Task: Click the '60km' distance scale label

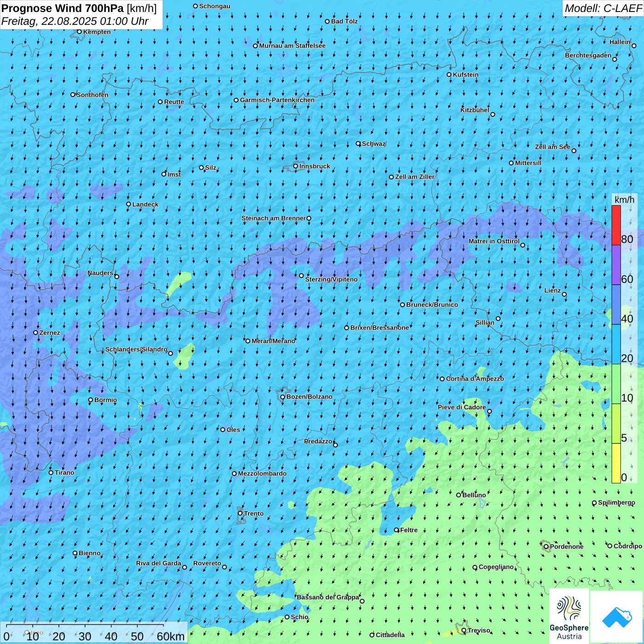Action: coord(171,636)
